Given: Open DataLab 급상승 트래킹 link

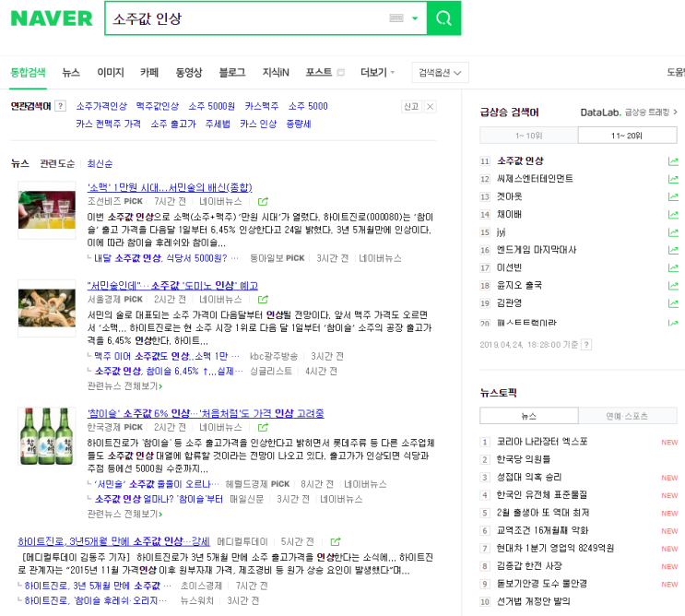Looking at the screenshot, I should pos(629,113).
